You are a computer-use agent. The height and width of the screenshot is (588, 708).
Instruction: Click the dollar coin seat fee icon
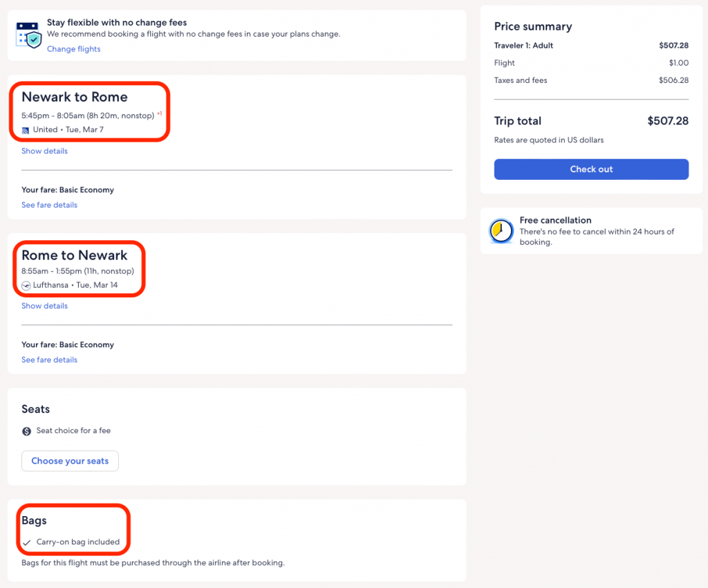tap(27, 431)
